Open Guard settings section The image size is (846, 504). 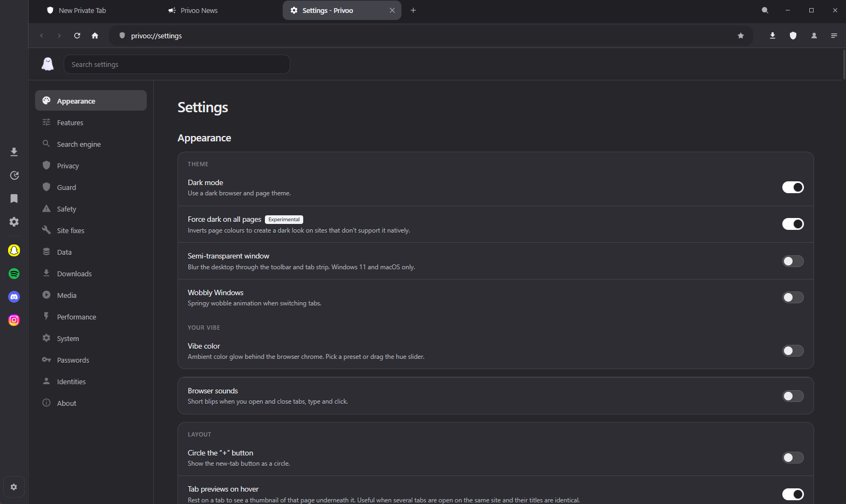[91, 187]
